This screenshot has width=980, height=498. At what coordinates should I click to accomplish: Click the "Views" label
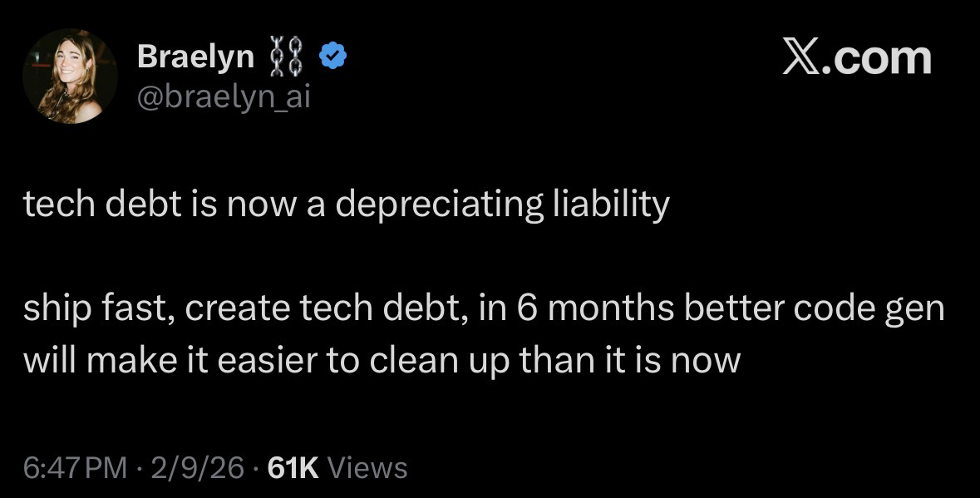point(368,467)
